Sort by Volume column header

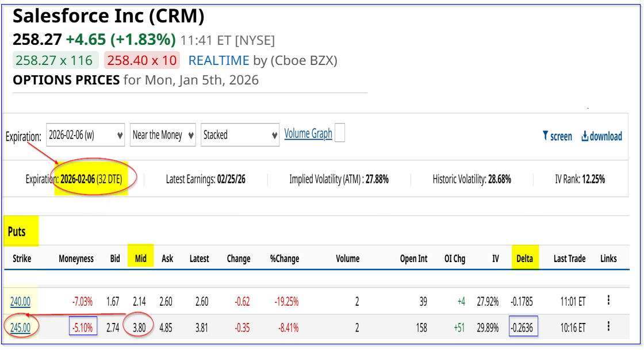click(x=347, y=259)
